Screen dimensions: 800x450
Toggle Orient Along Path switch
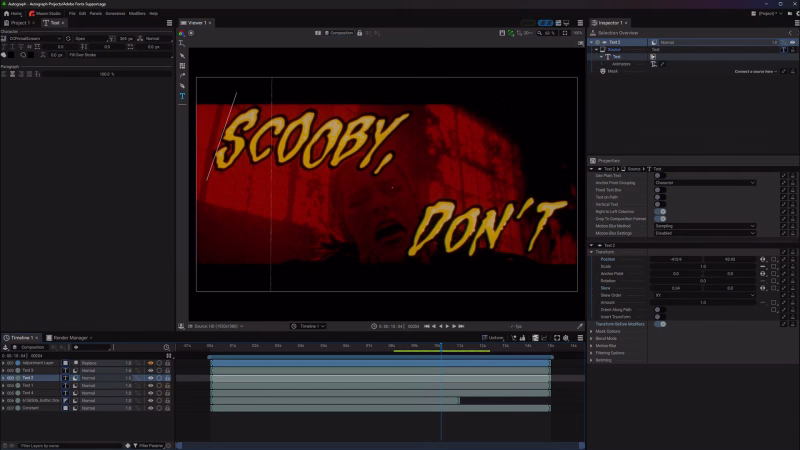[659, 310]
